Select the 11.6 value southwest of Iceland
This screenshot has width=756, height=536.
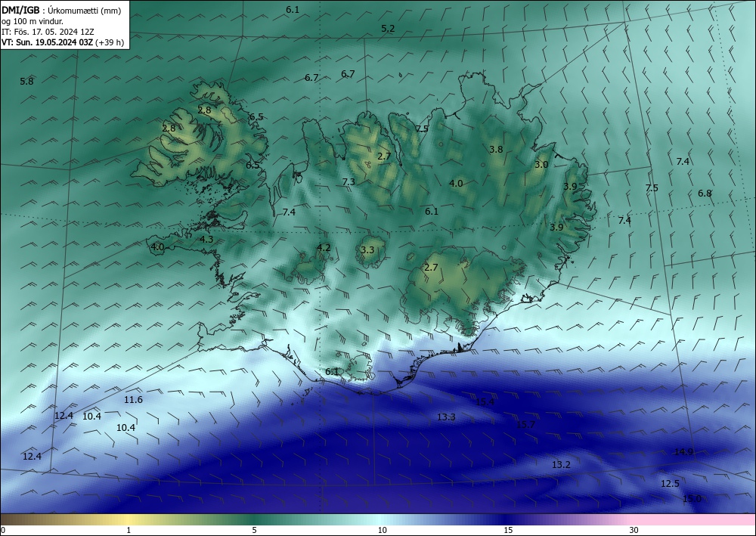click(x=133, y=400)
